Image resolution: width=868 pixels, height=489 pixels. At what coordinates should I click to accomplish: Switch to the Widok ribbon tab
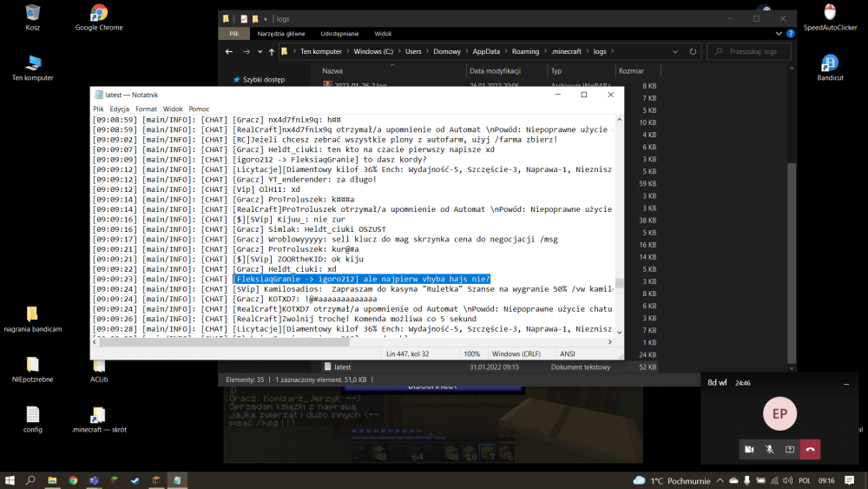click(383, 34)
